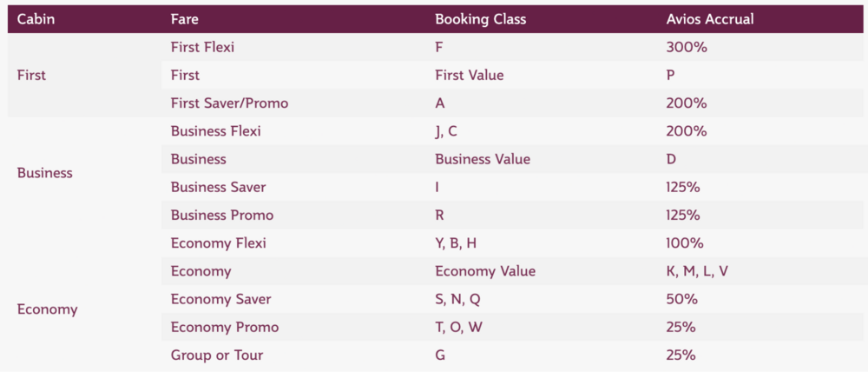Select the First Flexi fare cell
This screenshot has width=868, height=372.
pos(202,48)
